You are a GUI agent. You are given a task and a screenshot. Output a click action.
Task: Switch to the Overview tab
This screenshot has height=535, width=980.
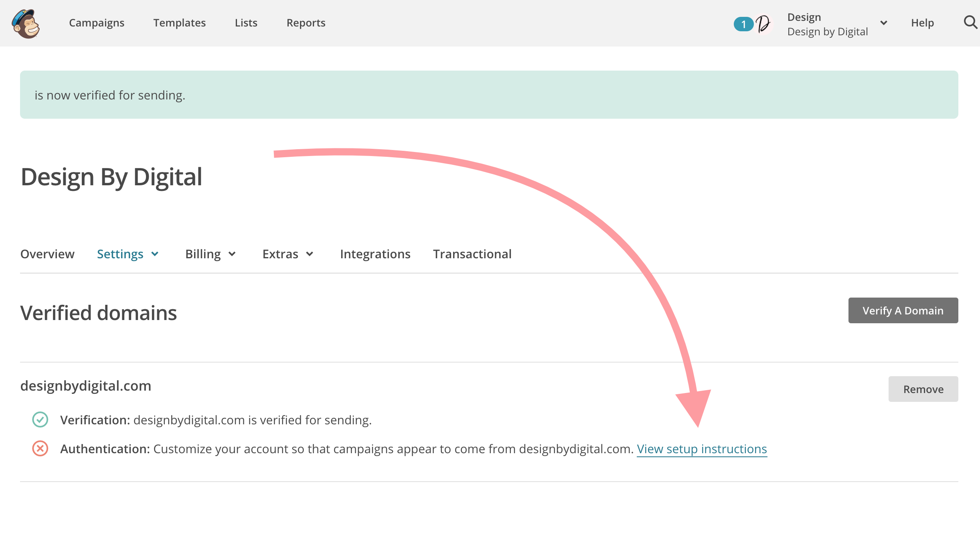tap(47, 254)
